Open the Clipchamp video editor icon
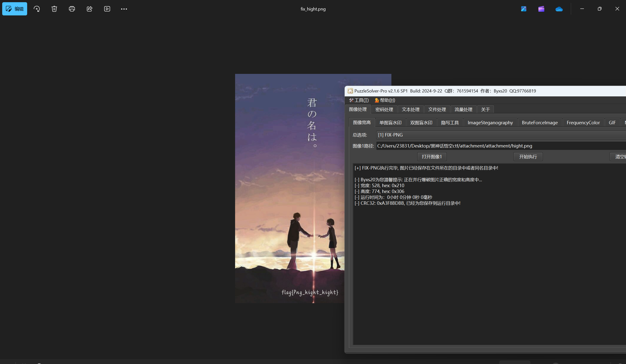626x364 pixels. (x=541, y=9)
